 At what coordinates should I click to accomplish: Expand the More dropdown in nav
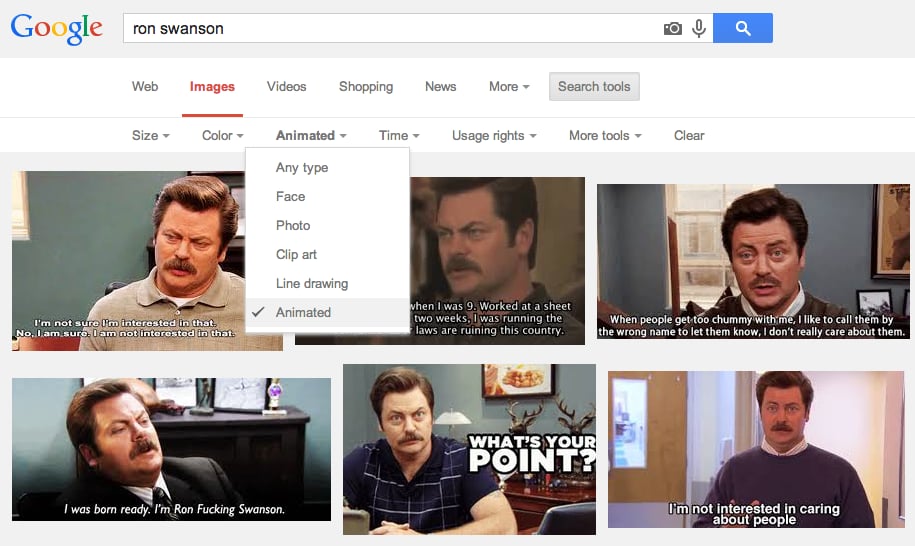coord(509,86)
